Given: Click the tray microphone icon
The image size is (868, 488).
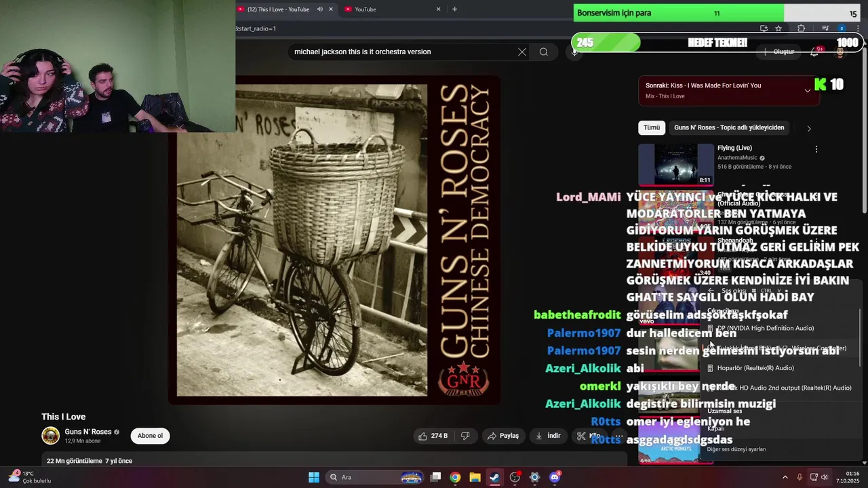Looking at the screenshot, I should coord(800,477).
